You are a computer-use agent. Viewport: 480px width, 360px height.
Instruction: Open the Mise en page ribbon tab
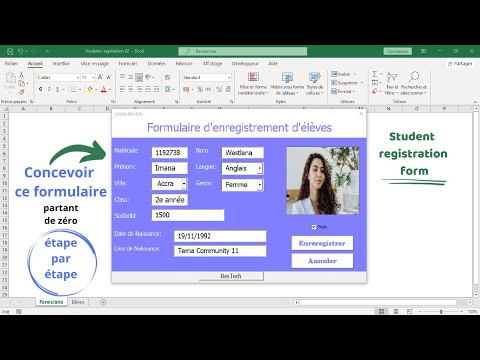(95, 63)
